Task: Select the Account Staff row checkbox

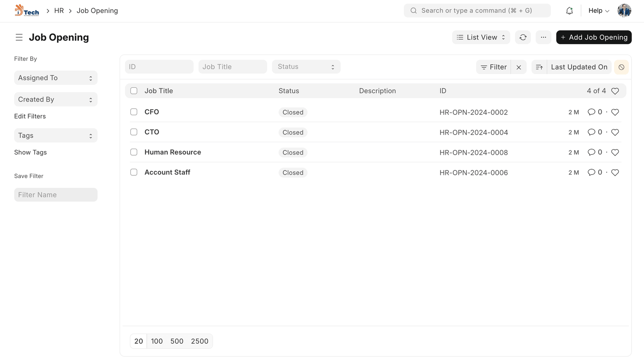Action: (134, 172)
